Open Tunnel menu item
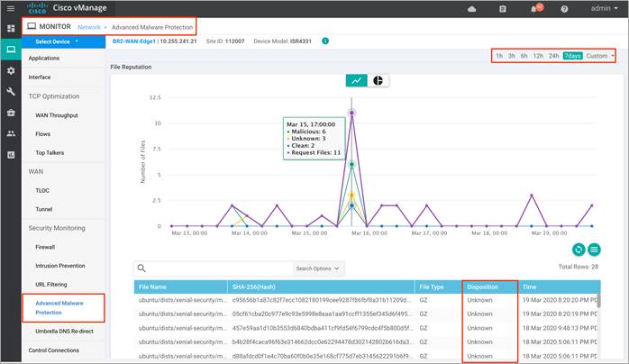This screenshot has width=629, height=364. click(44, 209)
